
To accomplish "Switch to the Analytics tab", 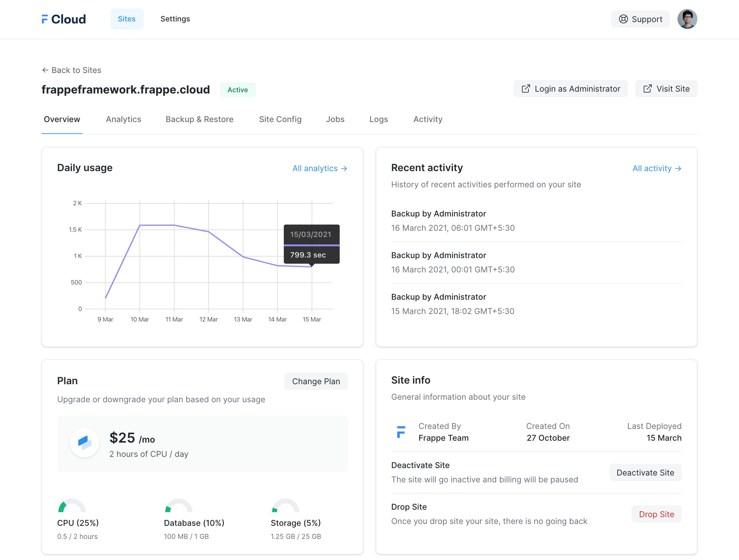I will (x=123, y=119).
